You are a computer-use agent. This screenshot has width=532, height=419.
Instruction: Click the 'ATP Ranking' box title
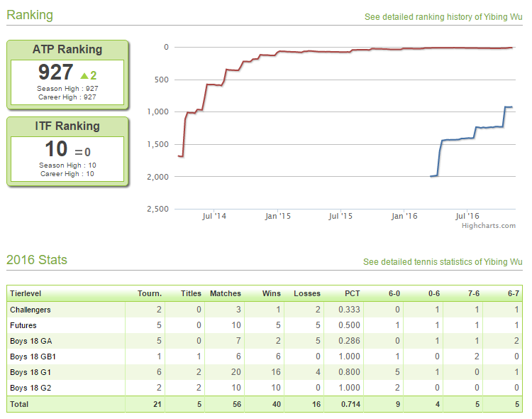click(67, 49)
